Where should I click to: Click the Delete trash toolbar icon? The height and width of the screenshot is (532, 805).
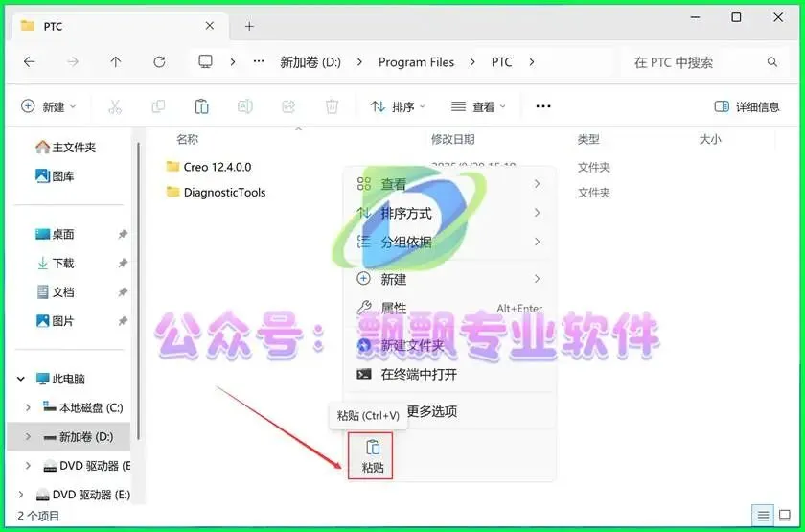click(333, 106)
